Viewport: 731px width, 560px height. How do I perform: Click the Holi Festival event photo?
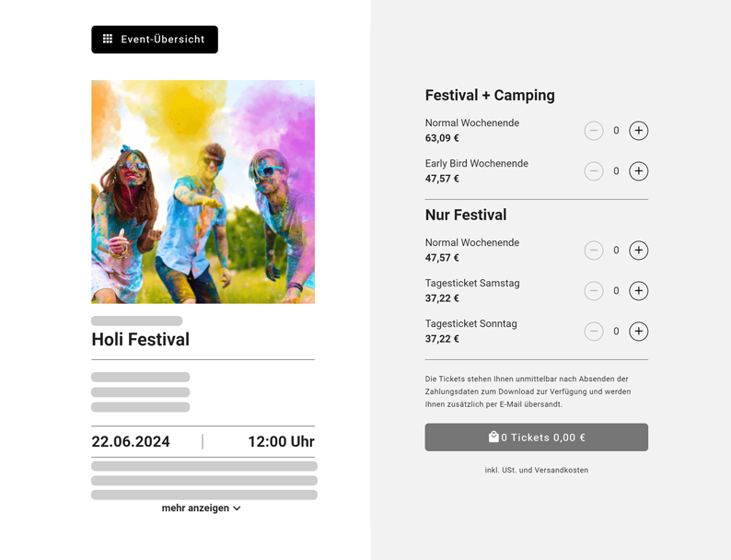[x=203, y=192]
